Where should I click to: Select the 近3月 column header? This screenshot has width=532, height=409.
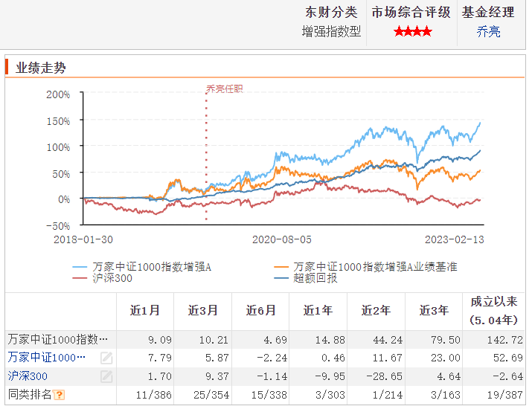pyautogui.click(x=202, y=311)
